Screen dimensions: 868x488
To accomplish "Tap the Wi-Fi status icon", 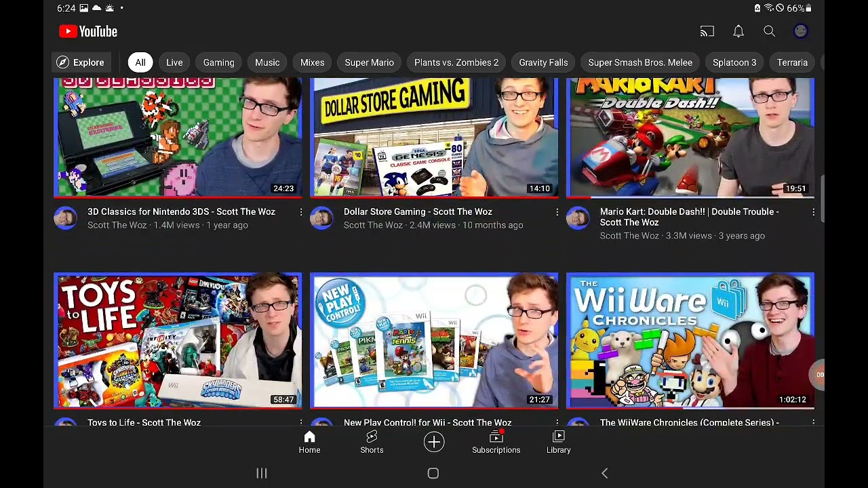I will 768,8.
